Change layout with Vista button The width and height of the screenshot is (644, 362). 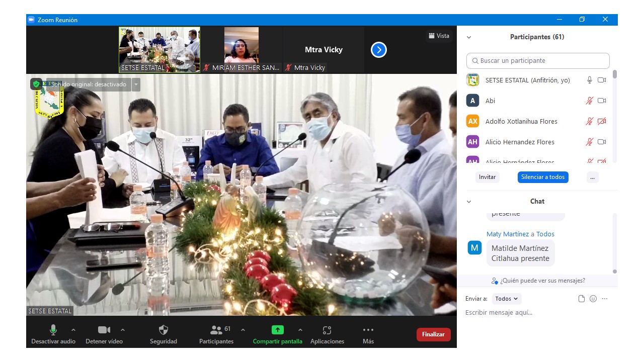439,36
